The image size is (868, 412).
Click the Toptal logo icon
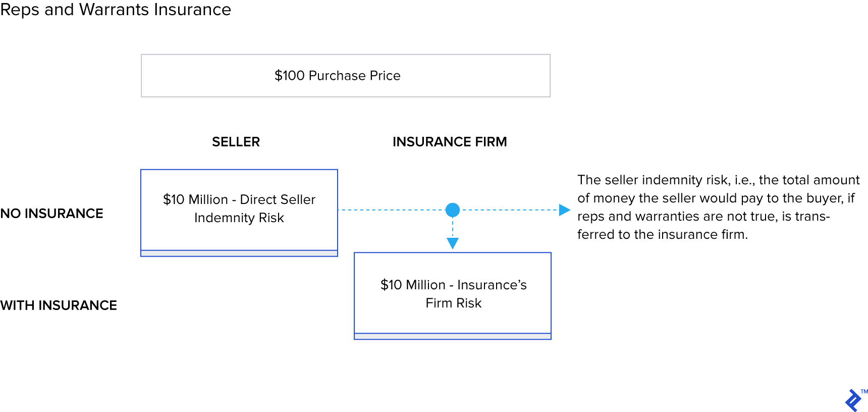click(x=853, y=400)
